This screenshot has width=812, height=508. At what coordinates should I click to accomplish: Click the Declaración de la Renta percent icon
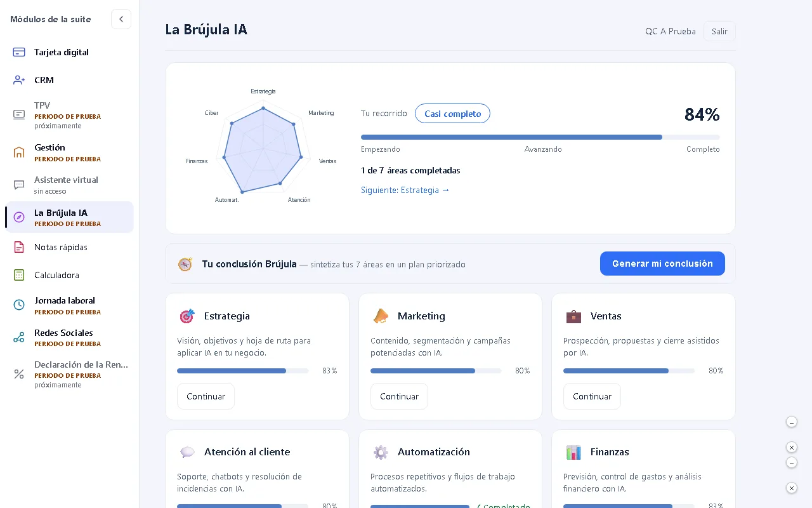[x=19, y=374]
